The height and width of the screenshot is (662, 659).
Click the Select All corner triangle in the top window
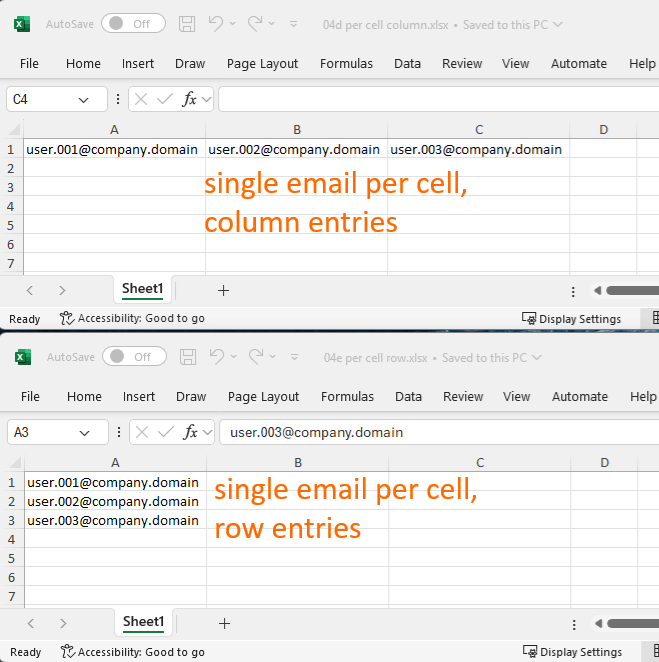pos(15,129)
